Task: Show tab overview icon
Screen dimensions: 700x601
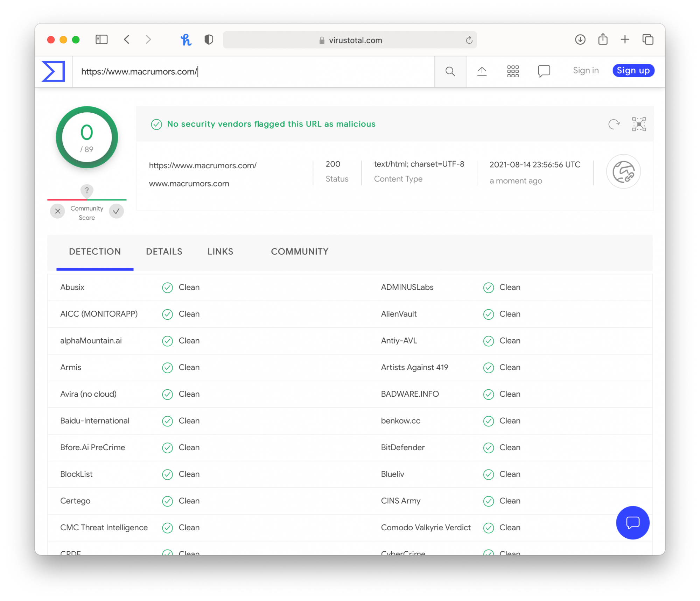Action: tap(648, 40)
